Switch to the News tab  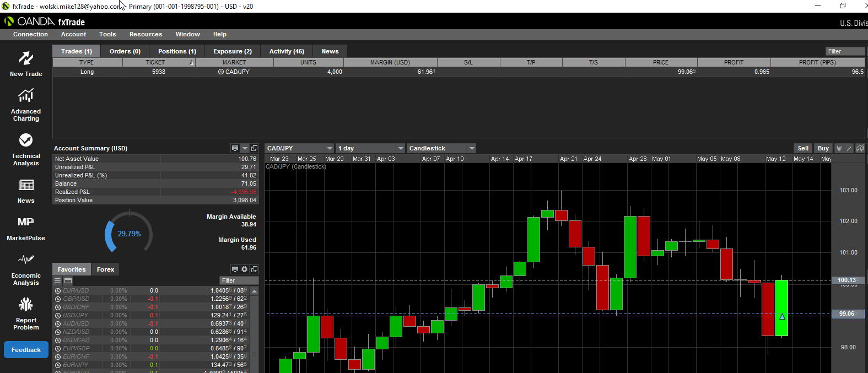(330, 51)
